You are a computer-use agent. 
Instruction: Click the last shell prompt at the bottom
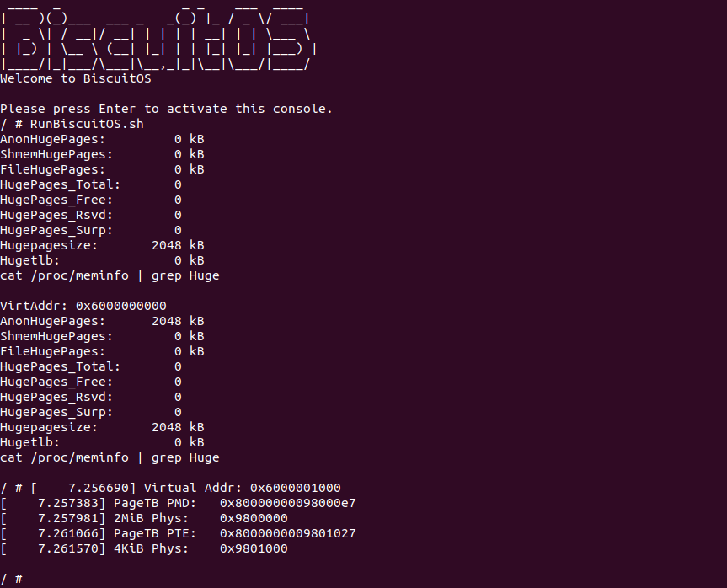(11, 579)
